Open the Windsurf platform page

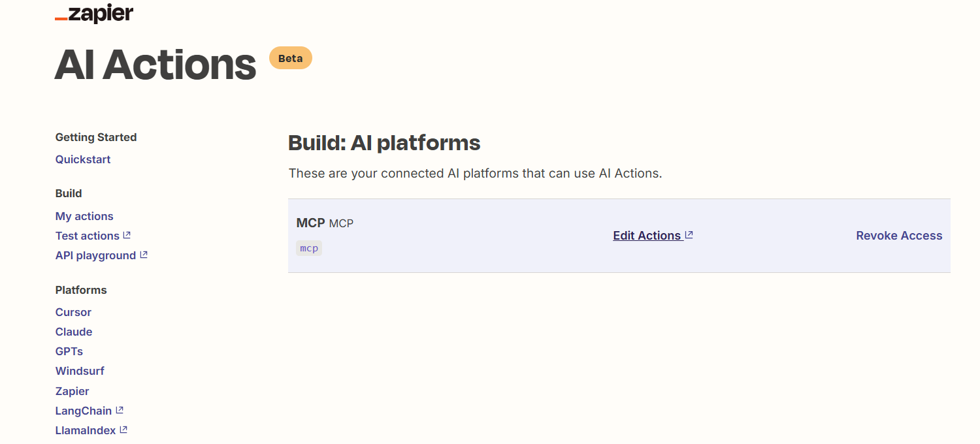[80, 371]
